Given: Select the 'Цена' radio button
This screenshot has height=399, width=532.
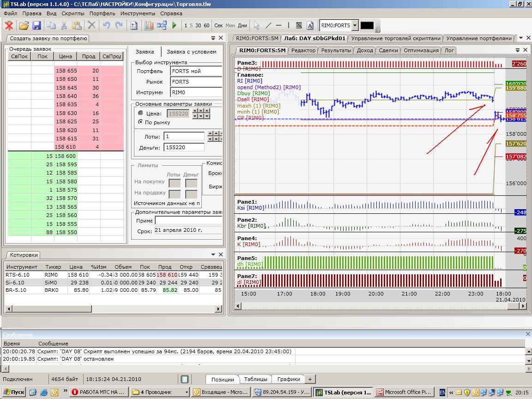Looking at the screenshot, I should (x=141, y=113).
